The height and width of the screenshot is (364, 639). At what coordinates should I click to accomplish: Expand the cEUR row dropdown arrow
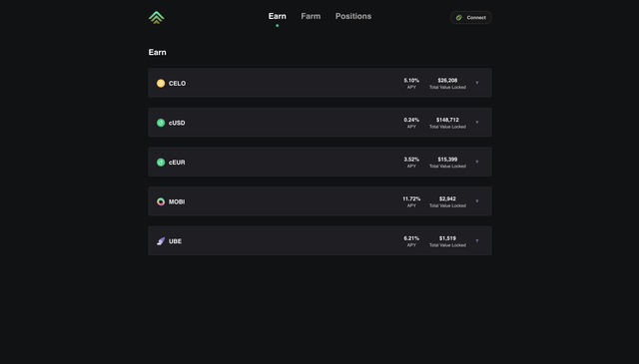click(x=477, y=162)
